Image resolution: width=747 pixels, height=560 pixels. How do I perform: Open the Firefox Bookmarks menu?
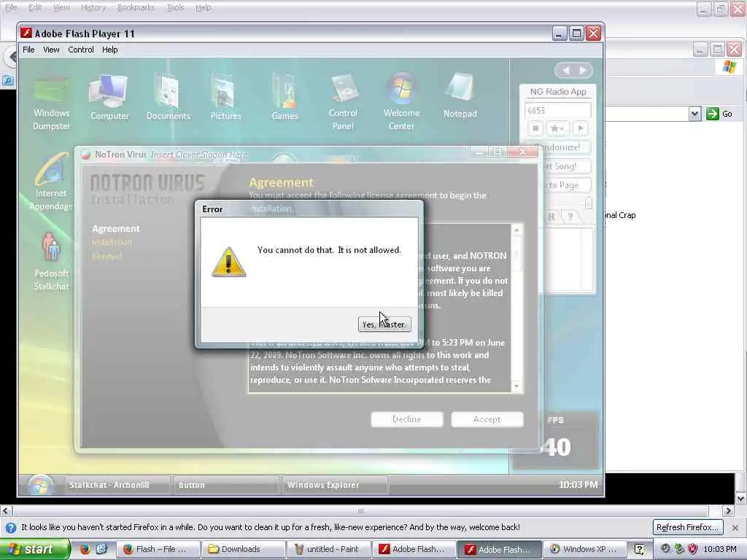(136, 7)
